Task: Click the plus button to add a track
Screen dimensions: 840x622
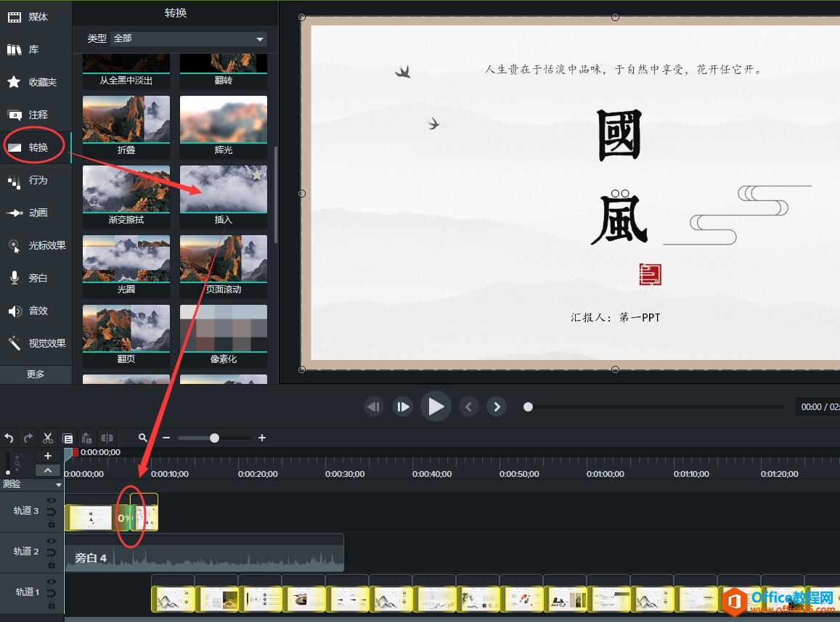Action: point(48,456)
